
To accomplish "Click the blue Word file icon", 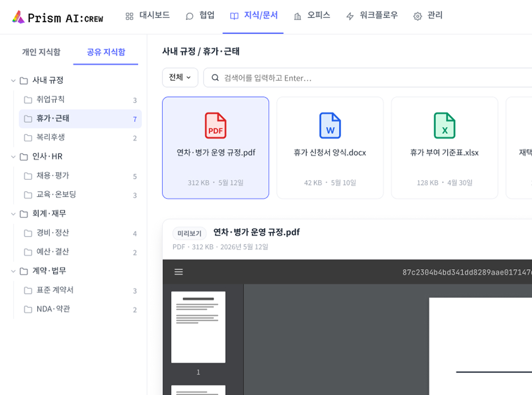I will [330, 125].
